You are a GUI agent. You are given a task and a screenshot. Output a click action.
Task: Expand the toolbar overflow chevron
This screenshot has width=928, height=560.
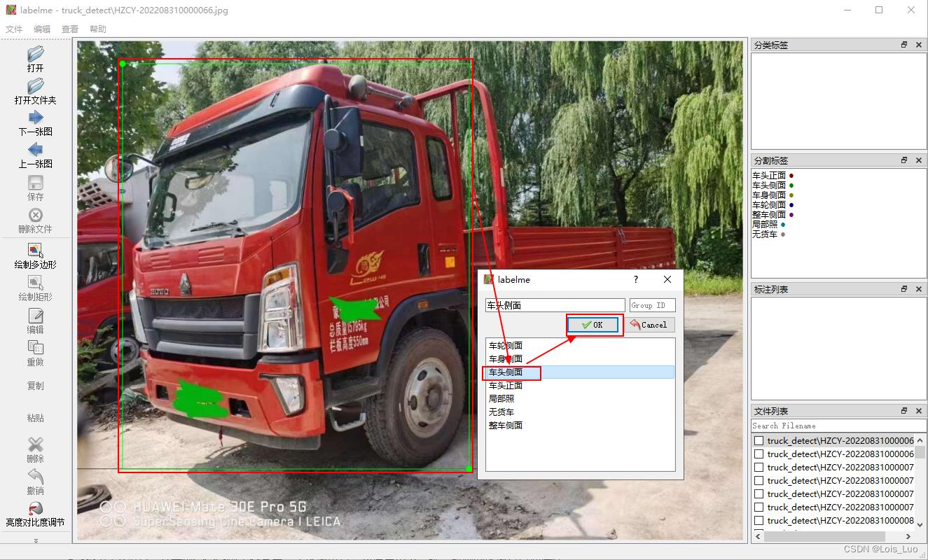pos(35,540)
